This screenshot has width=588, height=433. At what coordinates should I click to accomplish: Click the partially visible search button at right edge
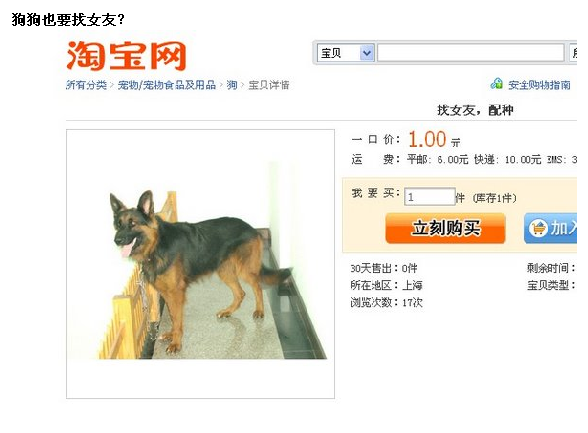tap(573, 53)
